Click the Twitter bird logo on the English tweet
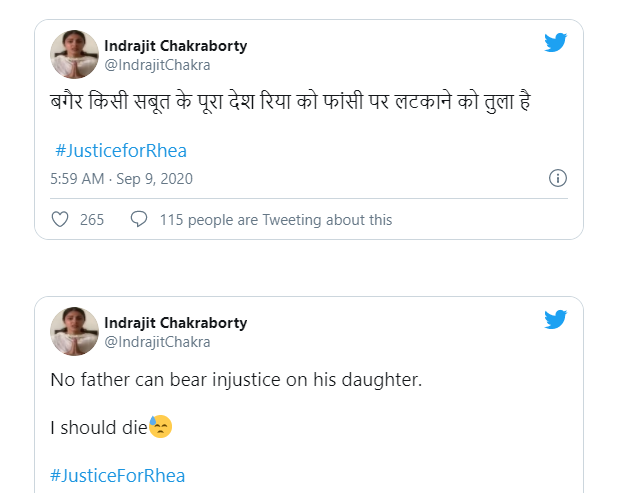Viewport: 623px width, 493px height. coord(556,320)
